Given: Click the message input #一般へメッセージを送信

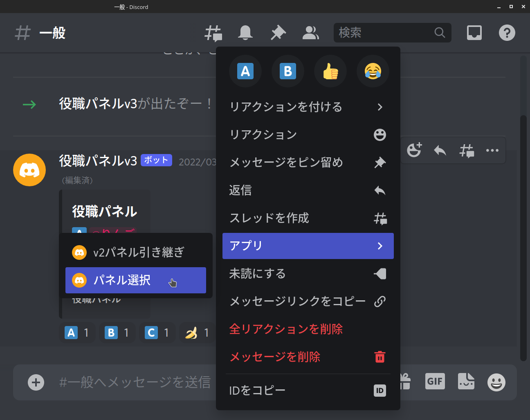Looking at the screenshot, I should tap(135, 382).
